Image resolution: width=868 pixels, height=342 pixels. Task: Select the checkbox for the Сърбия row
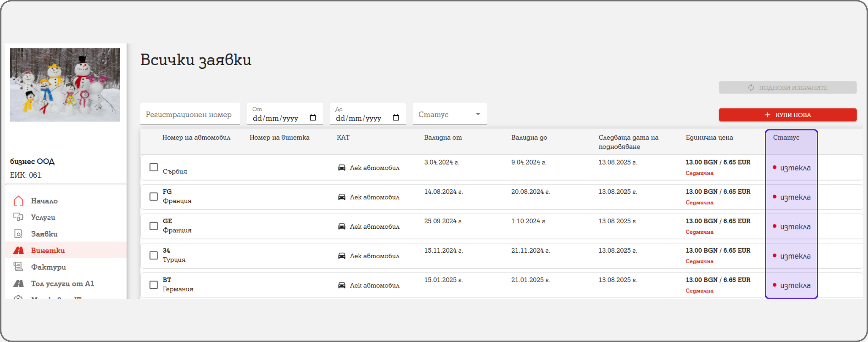click(x=154, y=167)
